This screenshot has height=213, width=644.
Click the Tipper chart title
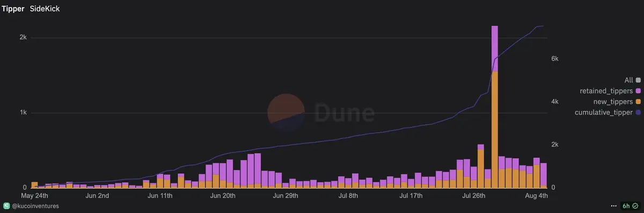click(x=13, y=9)
